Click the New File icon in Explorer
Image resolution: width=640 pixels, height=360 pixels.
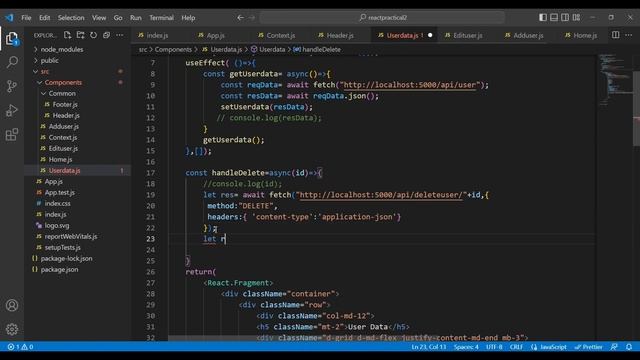[x=67, y=35]
